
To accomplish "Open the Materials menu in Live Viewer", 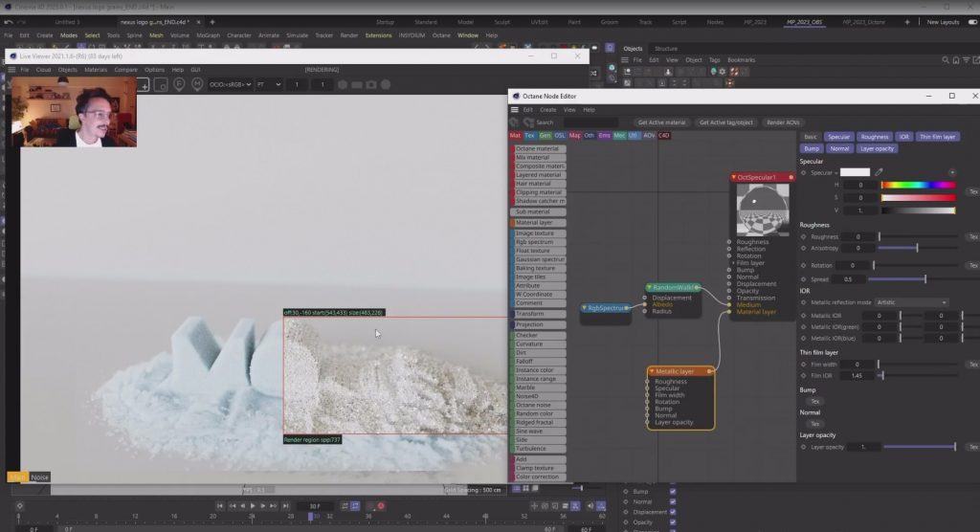I will pos(96,70).
